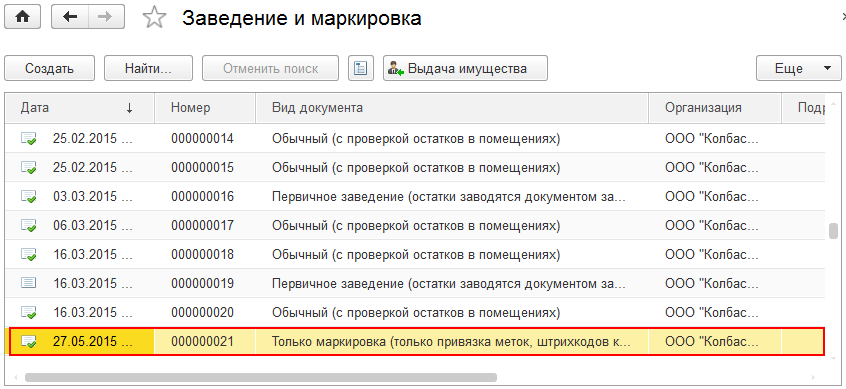The height and width of the screenshot is (389, 846).
Task: Select date 27.05.2015 cell
Action: tap(93, 341)
